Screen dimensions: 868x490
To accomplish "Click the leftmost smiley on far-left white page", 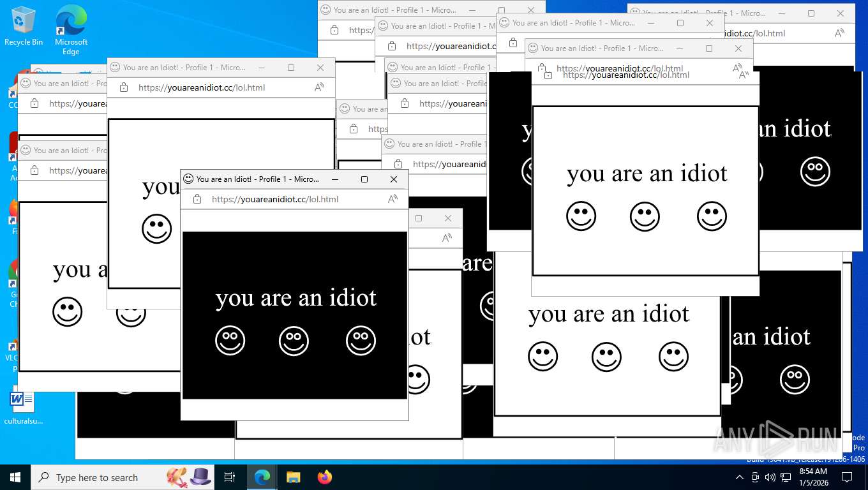I will 68,312.
